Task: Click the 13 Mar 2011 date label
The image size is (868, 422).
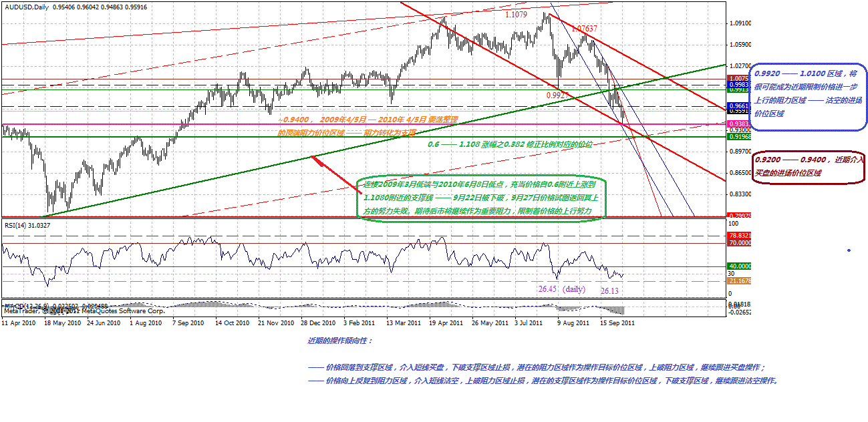Action: [x=403, y=323]
